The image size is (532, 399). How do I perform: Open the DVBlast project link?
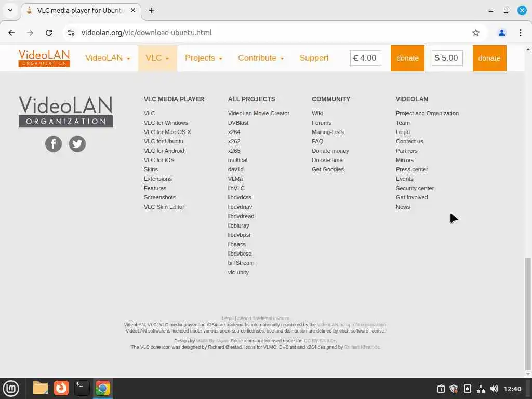click(238, 123)
